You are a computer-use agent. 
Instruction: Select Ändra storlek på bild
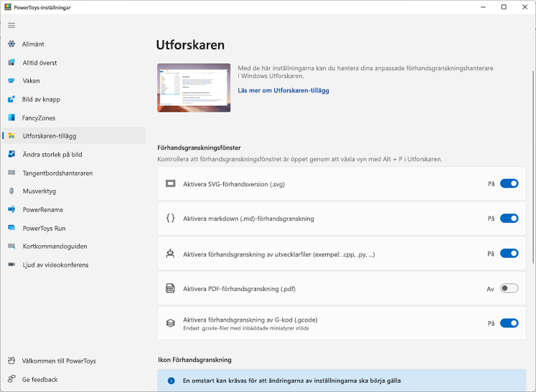pyautogui.click(x=74, y=155)
